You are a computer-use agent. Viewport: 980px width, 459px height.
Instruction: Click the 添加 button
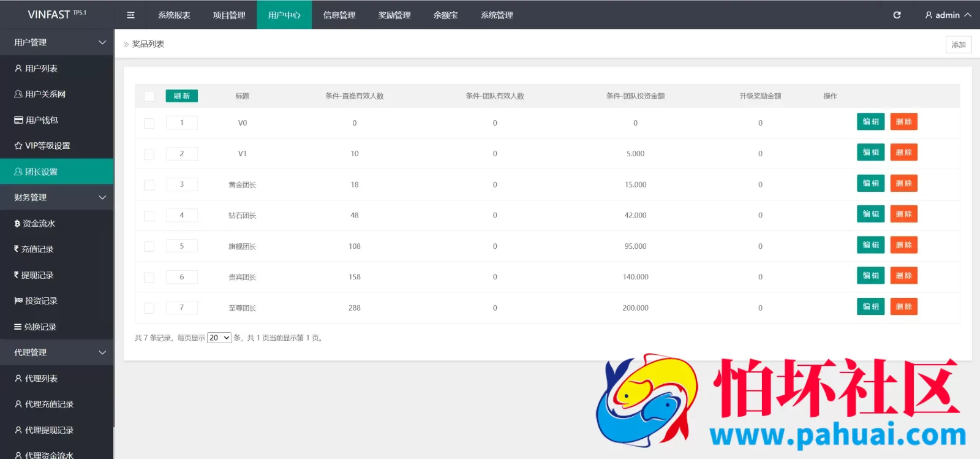(x=959, y=45)
